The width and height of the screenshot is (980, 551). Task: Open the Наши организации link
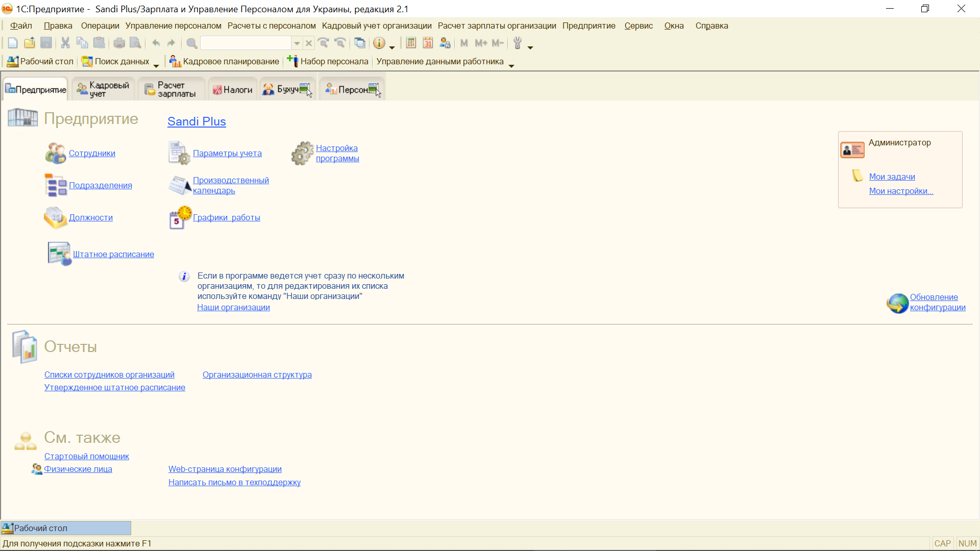(x=233, y=307)
